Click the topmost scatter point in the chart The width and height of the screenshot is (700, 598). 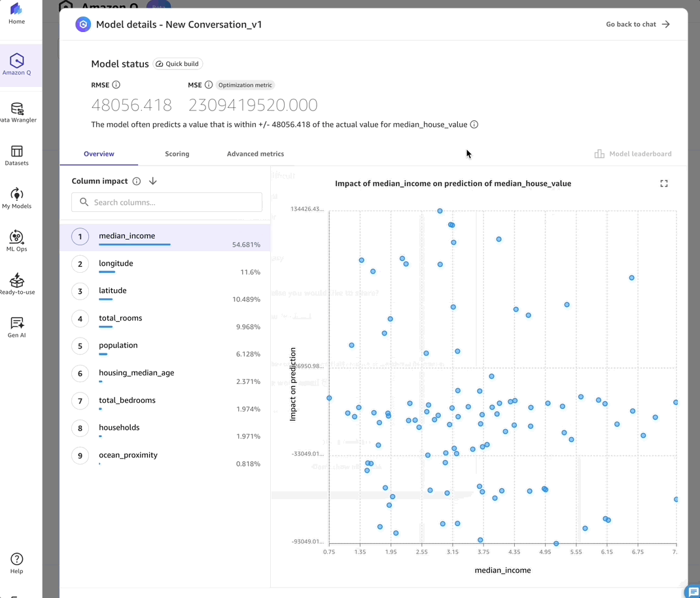(440, 211)
